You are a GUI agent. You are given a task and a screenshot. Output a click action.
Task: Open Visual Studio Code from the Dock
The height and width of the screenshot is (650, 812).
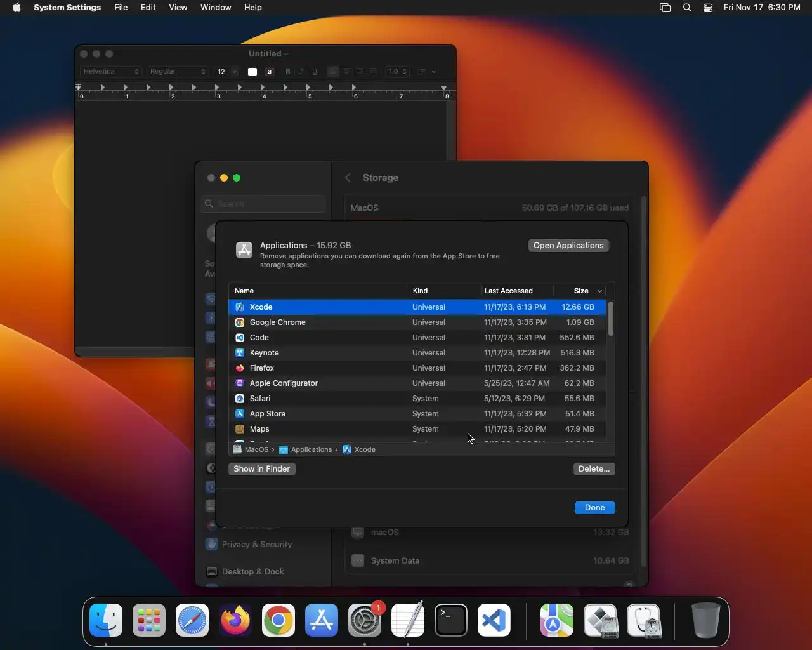(494, 620)
